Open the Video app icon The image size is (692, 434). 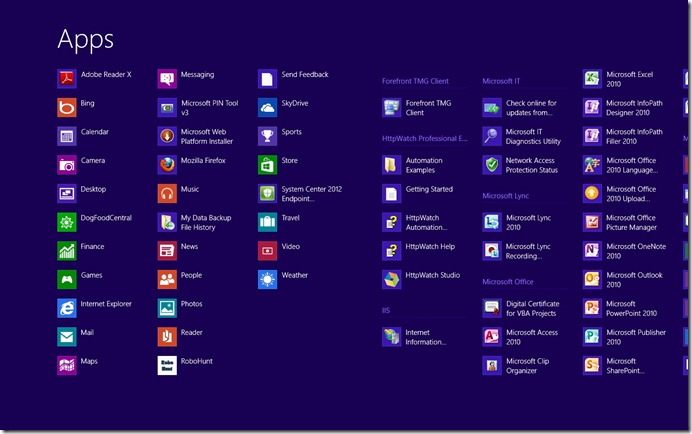[267, 251]
